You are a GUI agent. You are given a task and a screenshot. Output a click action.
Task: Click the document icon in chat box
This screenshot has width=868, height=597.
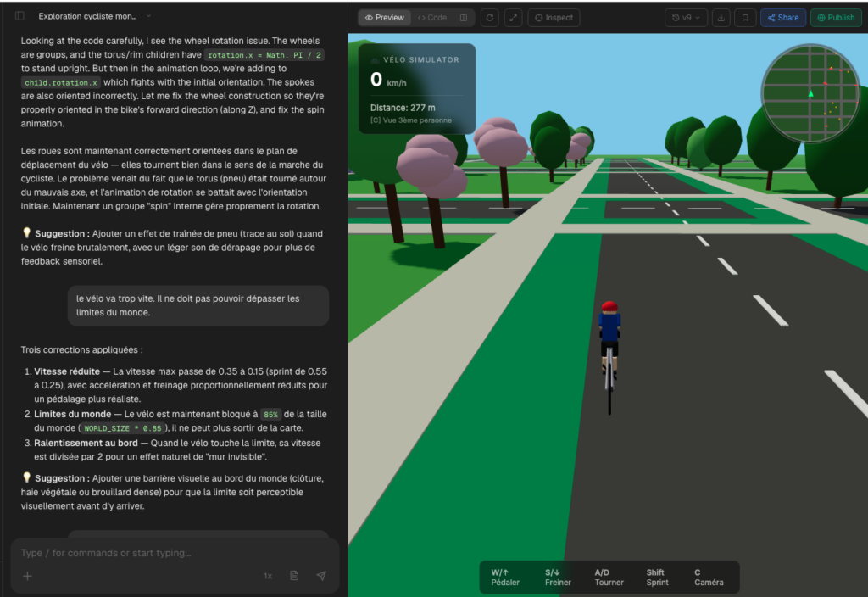point(294,576)
